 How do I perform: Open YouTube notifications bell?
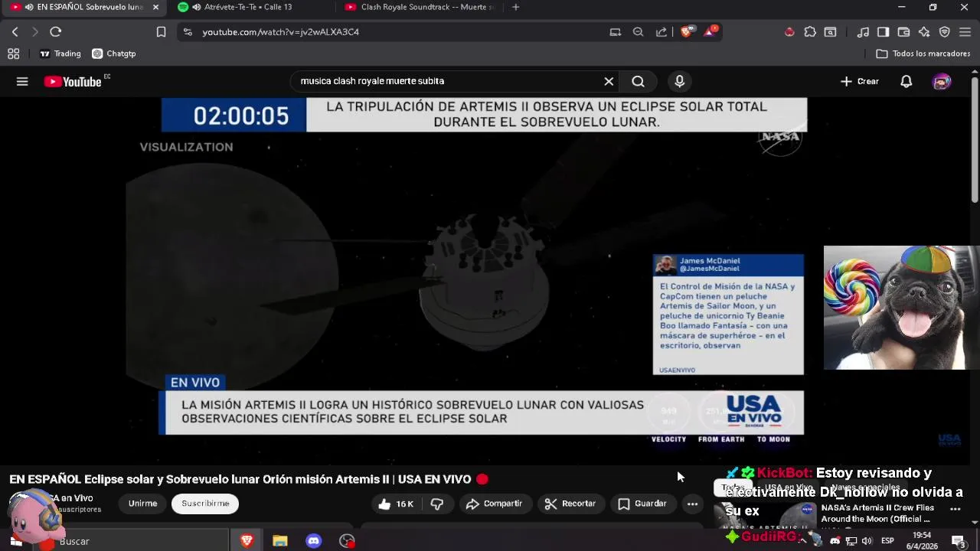(906, 81)
